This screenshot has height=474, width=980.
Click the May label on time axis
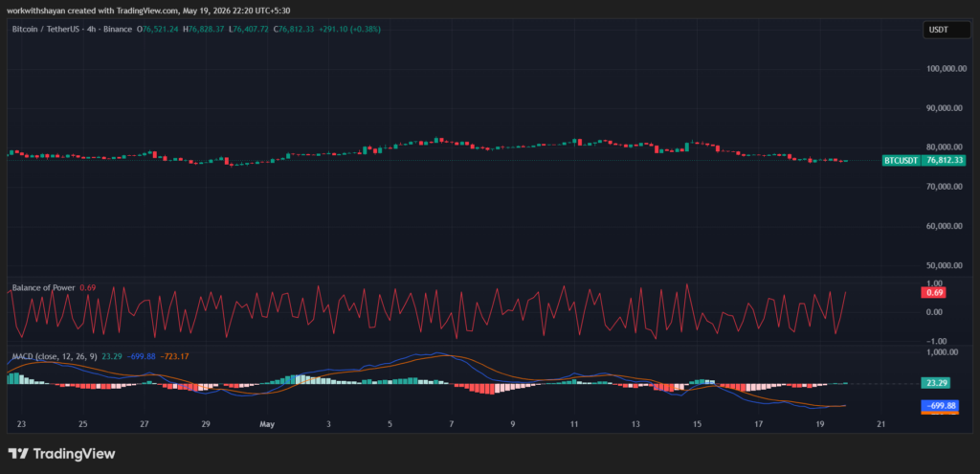pos(267,424)
